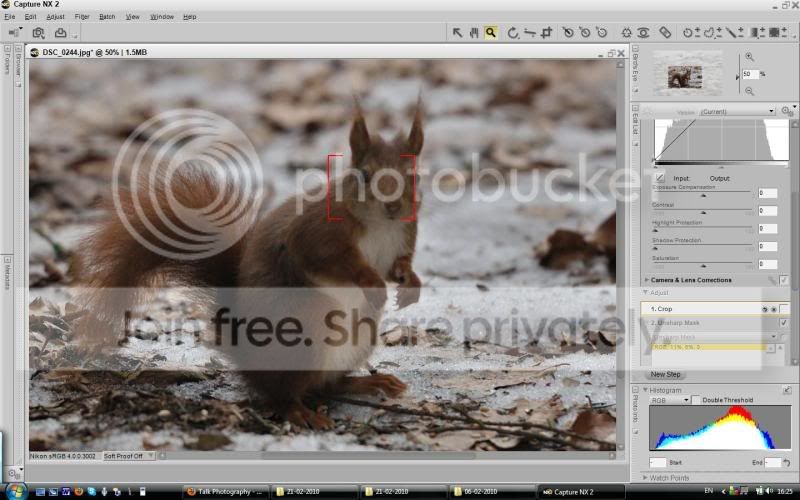Expand the Watch Points section

(x=645, y=478)
